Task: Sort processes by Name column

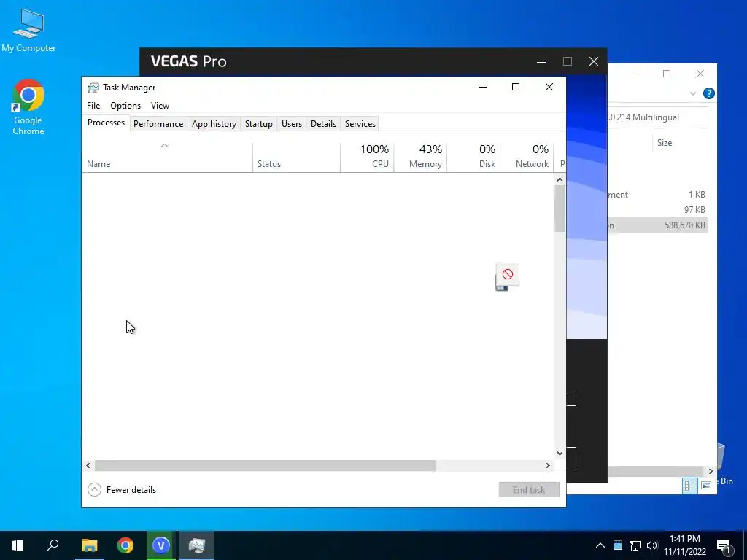Action: click(x=167, y=157)
